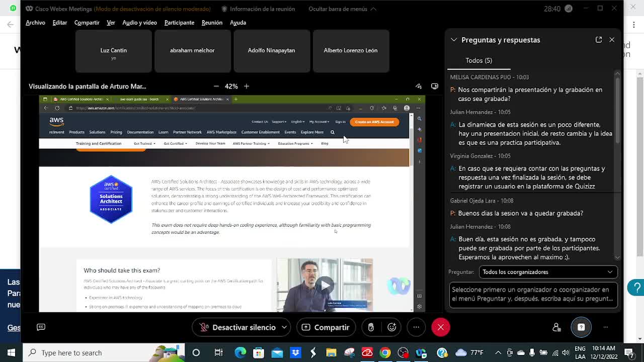Select Luz Cantin participant tile

pos(113,51)
